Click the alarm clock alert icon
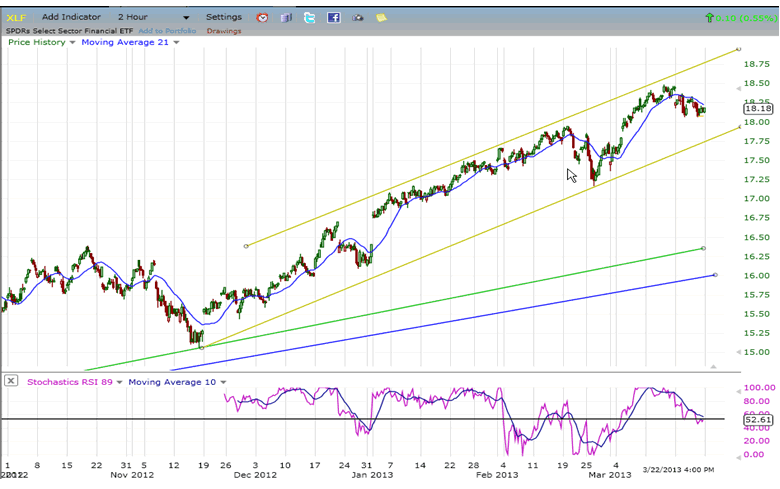The height and width of the screenshot is (489, 780). tap(262, 18)
